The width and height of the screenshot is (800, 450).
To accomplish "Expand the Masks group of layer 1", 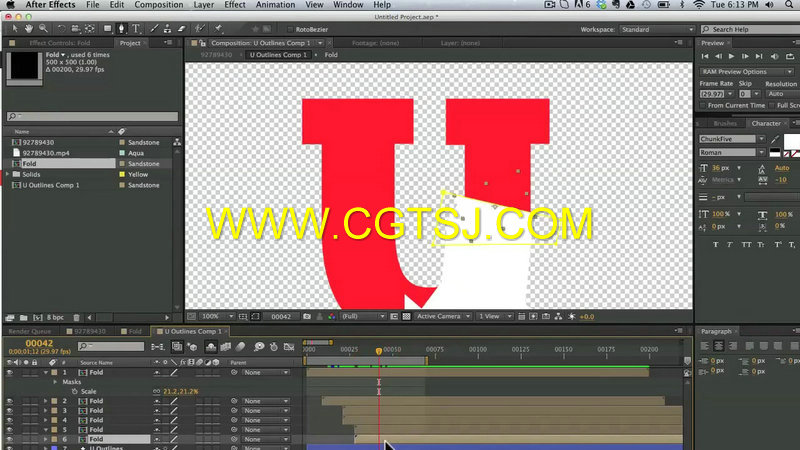I will [56, 382].
